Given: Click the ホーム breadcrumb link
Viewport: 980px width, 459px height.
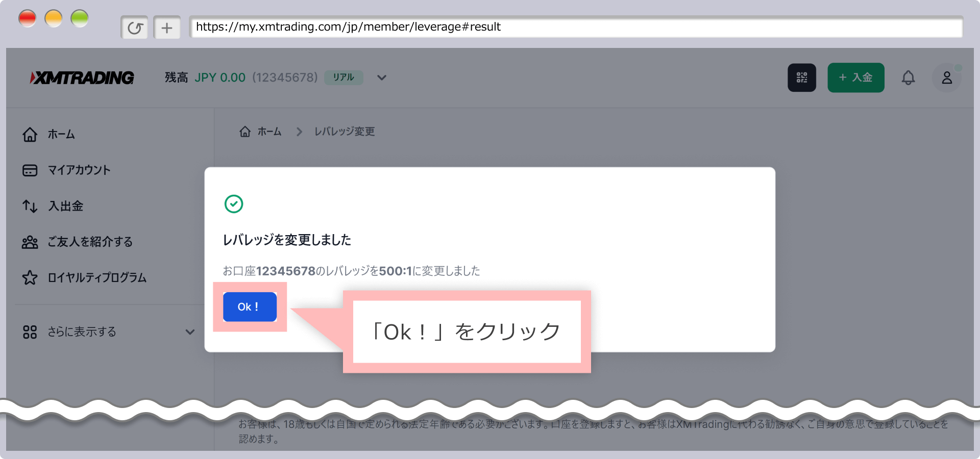Looking at the screenshot, I should click(269, 132).
